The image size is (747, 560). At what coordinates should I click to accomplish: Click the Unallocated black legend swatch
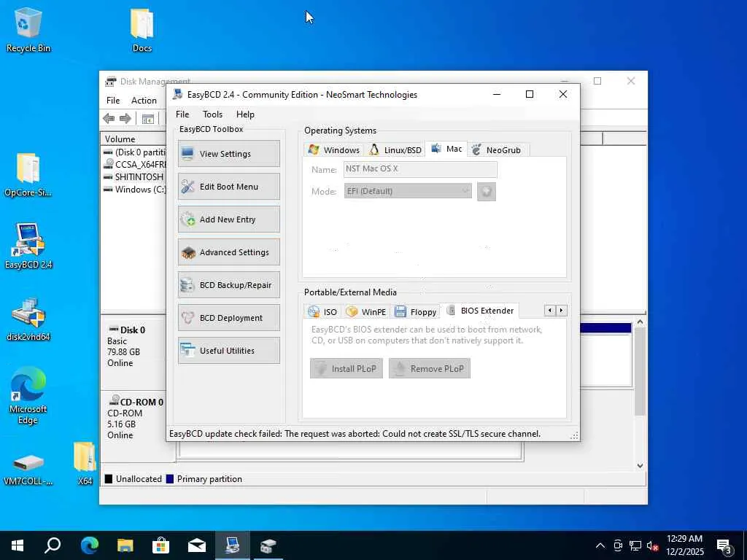click(109, 479)
